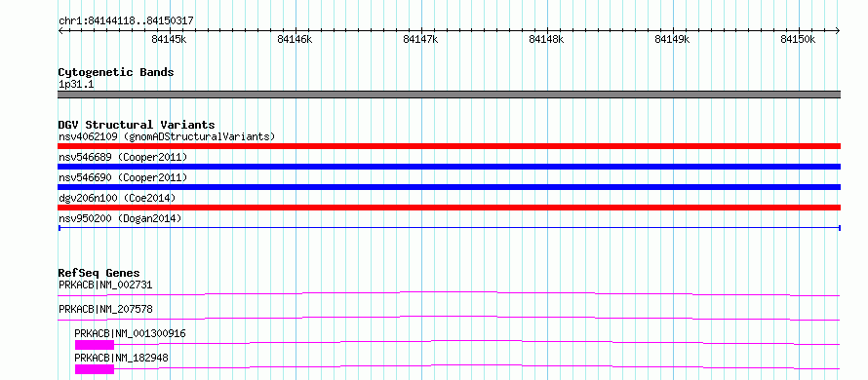
Task: Open the nsv4062109 (gnomADStructuralVariants) label
Action: pyautogui.click(x=167, y=136)
